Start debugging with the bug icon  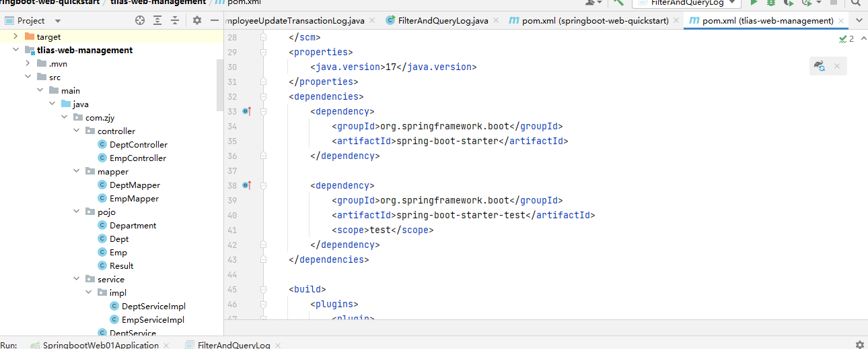click(771, 3)
